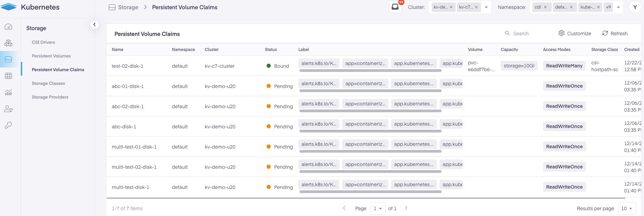Open the key icon in sidebar
The height and width of the screenshot is (216, 644).
click(x=9, y=125)
